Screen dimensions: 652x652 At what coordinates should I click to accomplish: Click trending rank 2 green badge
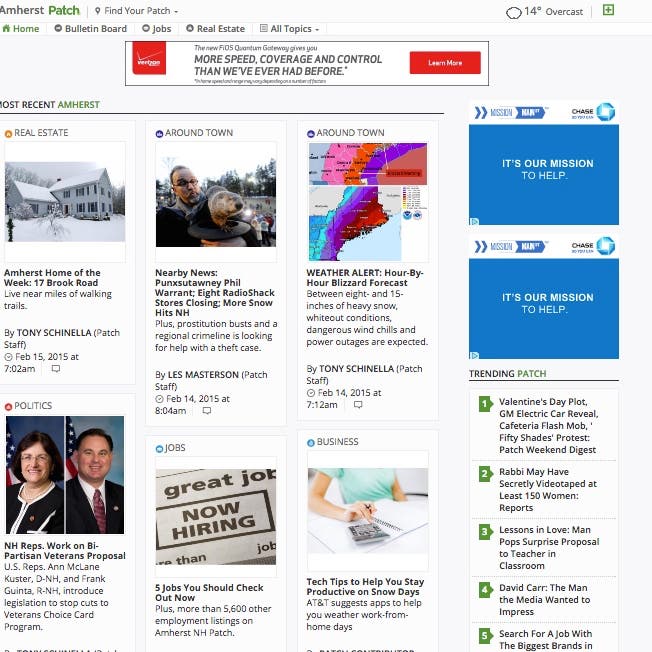point(485,474)
